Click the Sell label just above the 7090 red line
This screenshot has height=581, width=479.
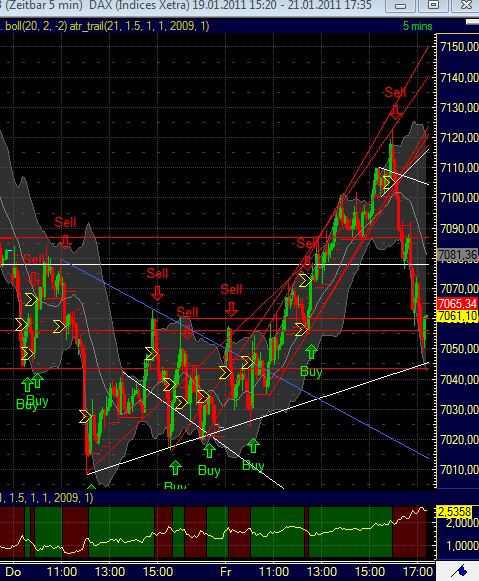pyautogui.click(x=65, y=222)
